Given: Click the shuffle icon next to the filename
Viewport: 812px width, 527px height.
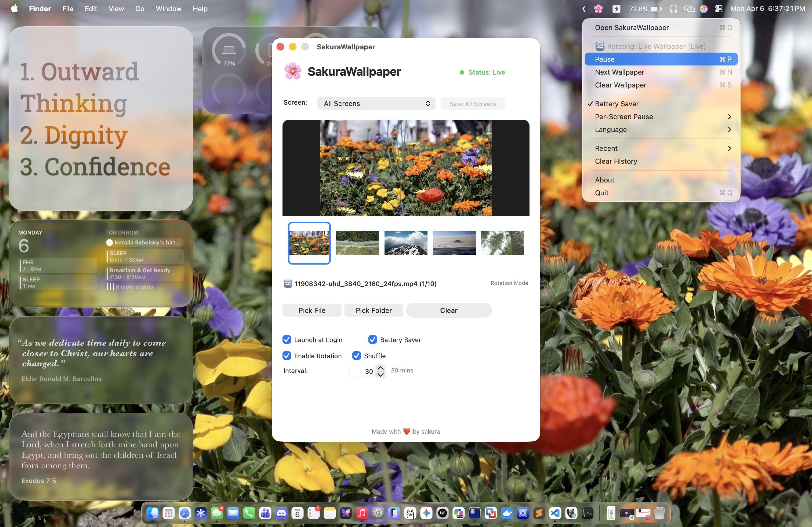Looking at the screenshot, I should [x=288, y=284].
